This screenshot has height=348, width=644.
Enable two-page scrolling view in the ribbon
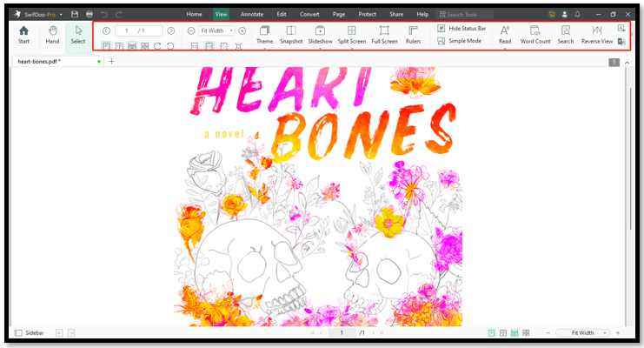pos(144,46)
